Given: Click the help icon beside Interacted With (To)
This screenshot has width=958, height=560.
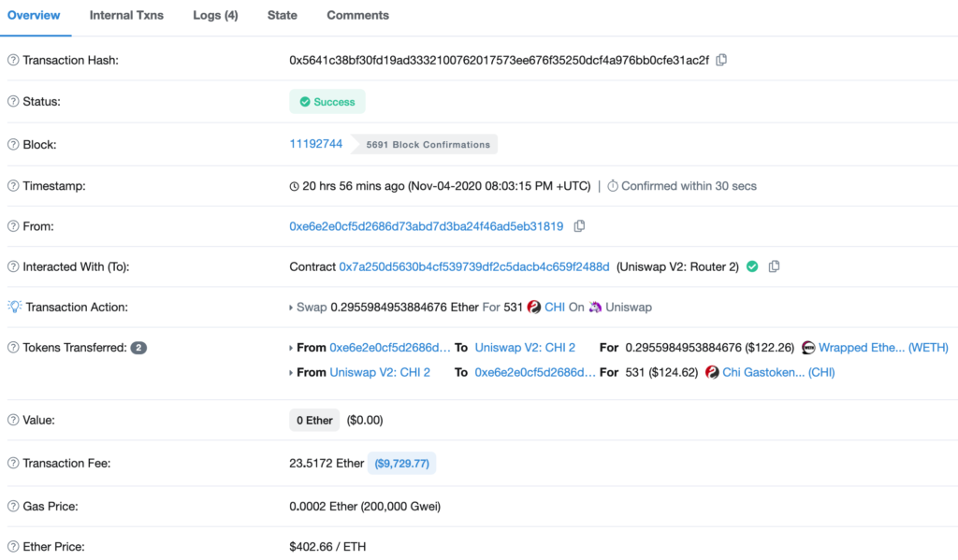Looking at the screenshot, I should [13, 266].
